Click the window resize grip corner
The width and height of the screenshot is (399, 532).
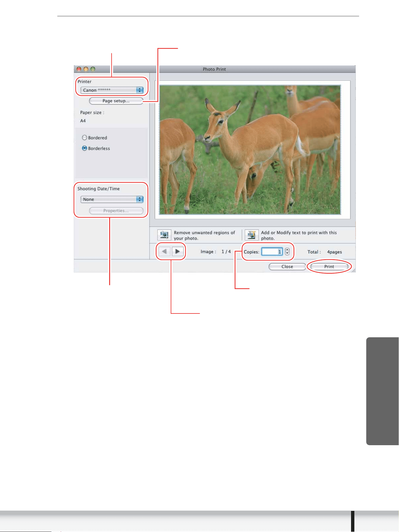click(x=353, y=270)
